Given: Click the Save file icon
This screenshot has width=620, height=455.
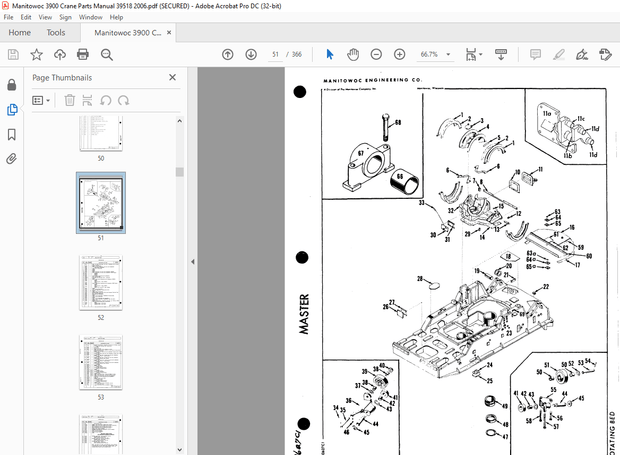Looking at the screenshot, I should [x=13, y=55].
